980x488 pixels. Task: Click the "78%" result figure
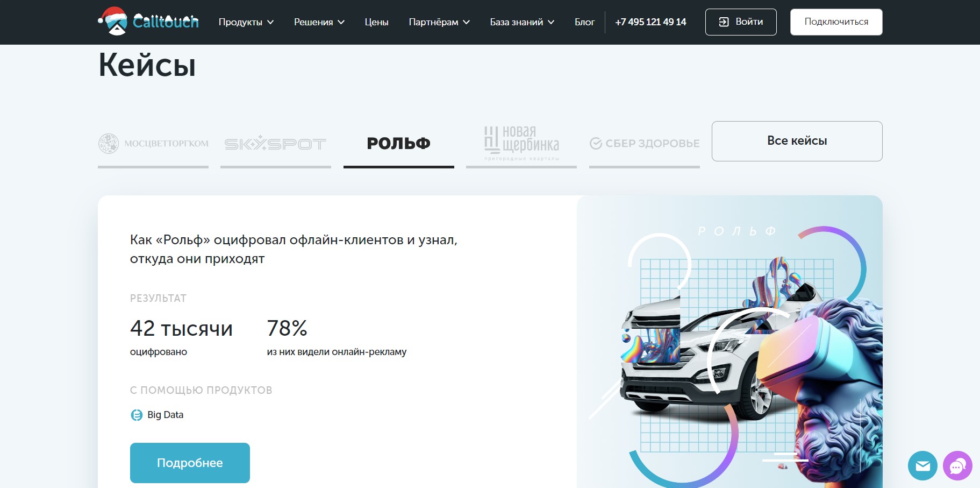(x=287, y=328)
